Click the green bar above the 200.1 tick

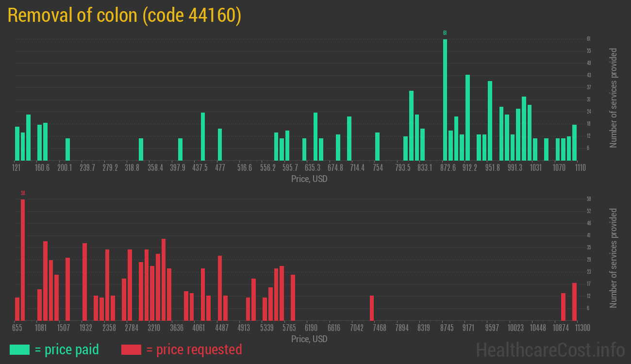coord(68,149)
